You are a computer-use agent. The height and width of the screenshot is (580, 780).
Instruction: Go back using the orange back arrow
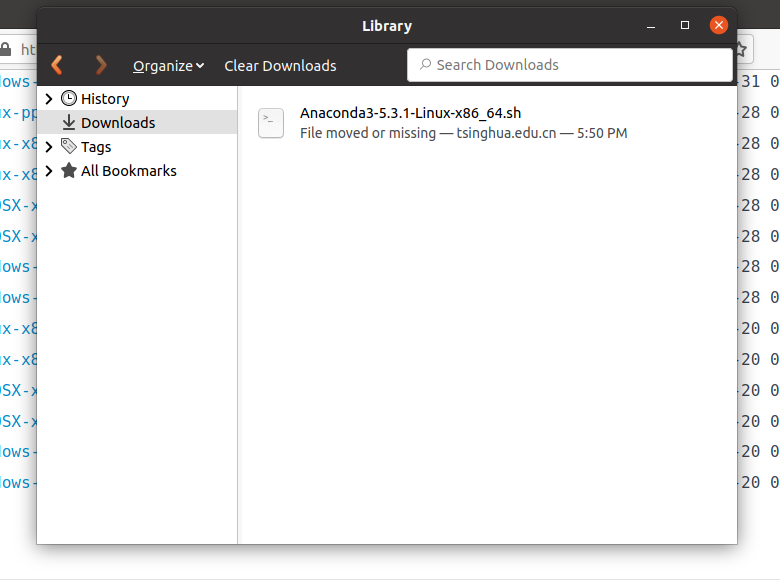pyautogui.click(x=57, y=65)
